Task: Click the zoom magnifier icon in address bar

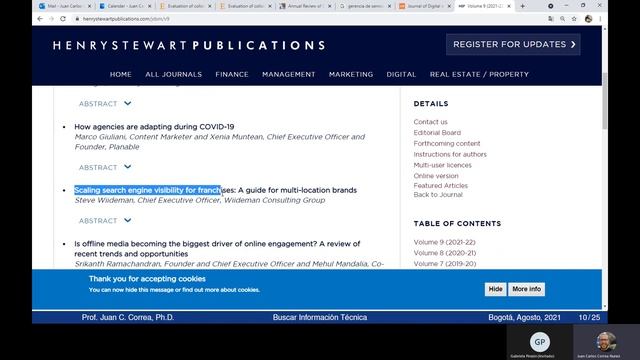Action: pos(562,19)
